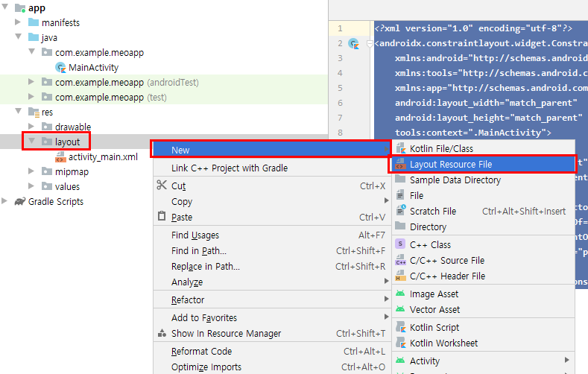Click the C/C++ Source File icon
This screenshot has height=374, width=588.
tap(400, 260)
